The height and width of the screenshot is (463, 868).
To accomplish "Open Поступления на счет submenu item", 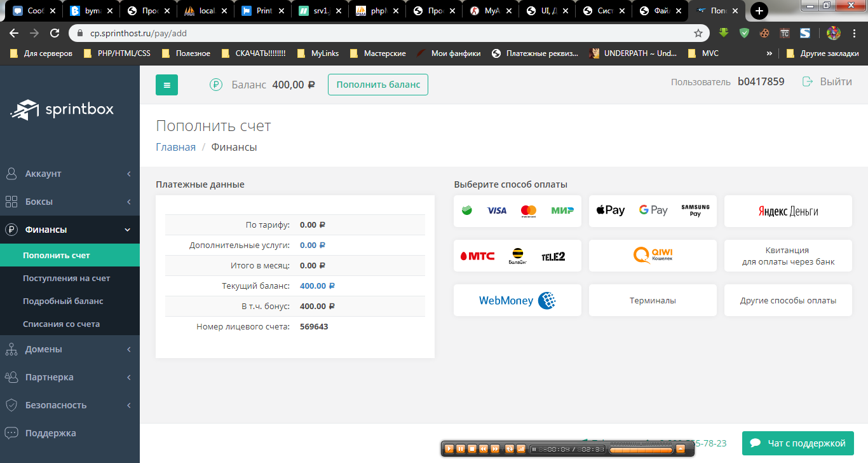I will pyautogui.click(x=67, y=278).
